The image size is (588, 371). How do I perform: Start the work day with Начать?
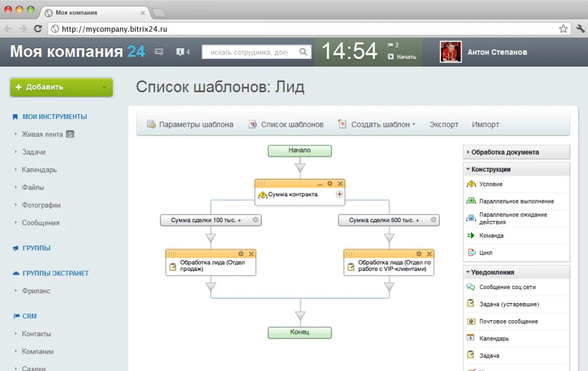pyautogui.click(x=402, y=57)
